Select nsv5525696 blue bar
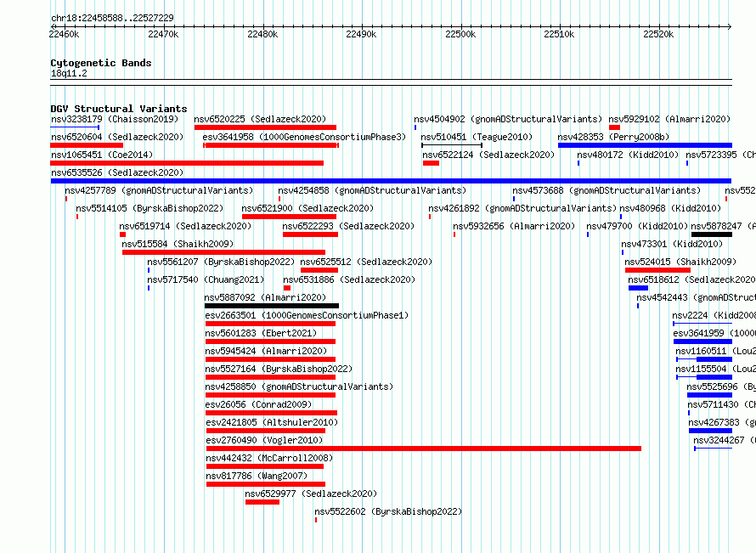756x553 pixels. click(x=710, y=395)
